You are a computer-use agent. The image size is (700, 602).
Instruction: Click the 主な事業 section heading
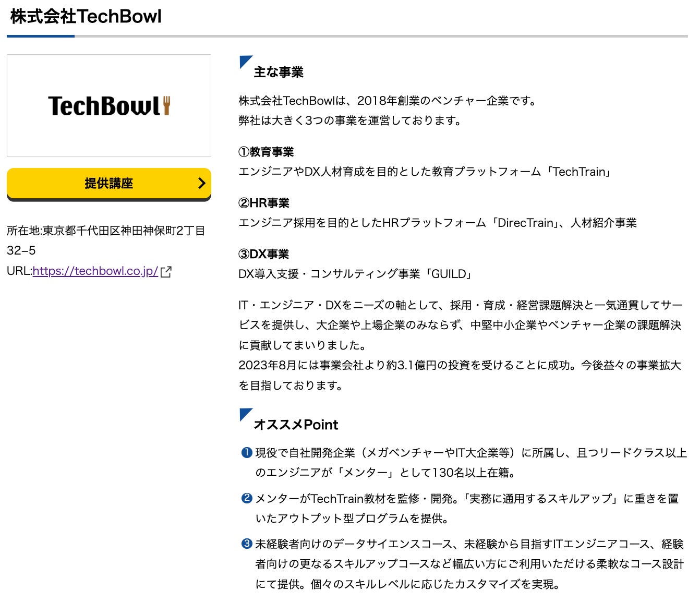pyautogui.click(x=279, y=72)
